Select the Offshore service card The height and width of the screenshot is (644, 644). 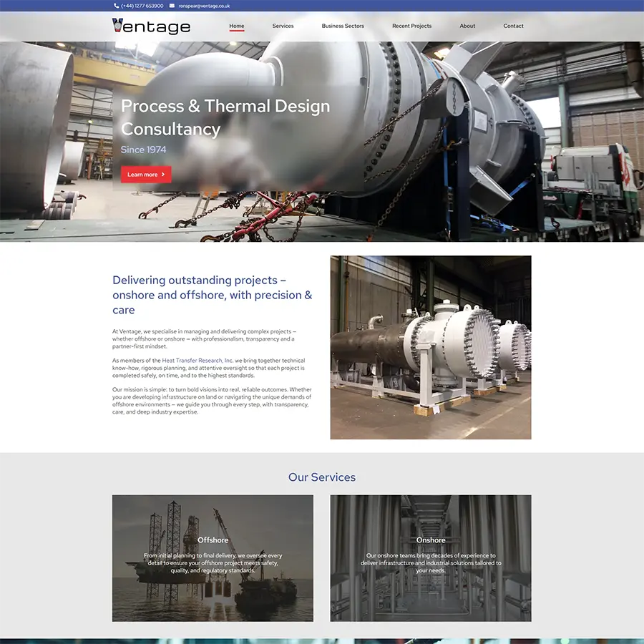[x=213, y=558]
